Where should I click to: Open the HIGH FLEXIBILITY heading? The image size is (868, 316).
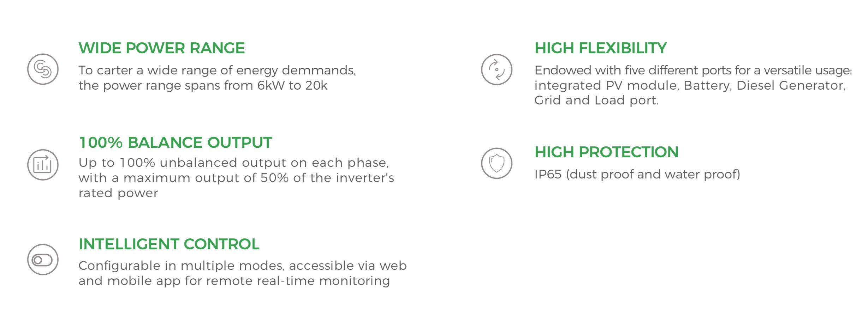(601, 48)
